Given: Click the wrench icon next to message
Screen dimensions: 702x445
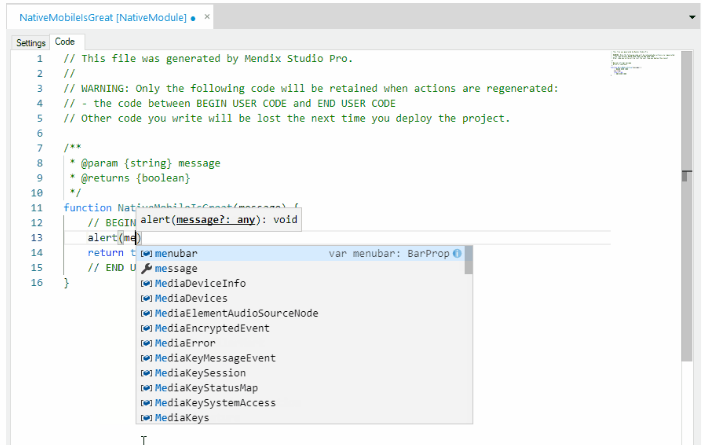Looking at the screenshot, I should 146,269.
